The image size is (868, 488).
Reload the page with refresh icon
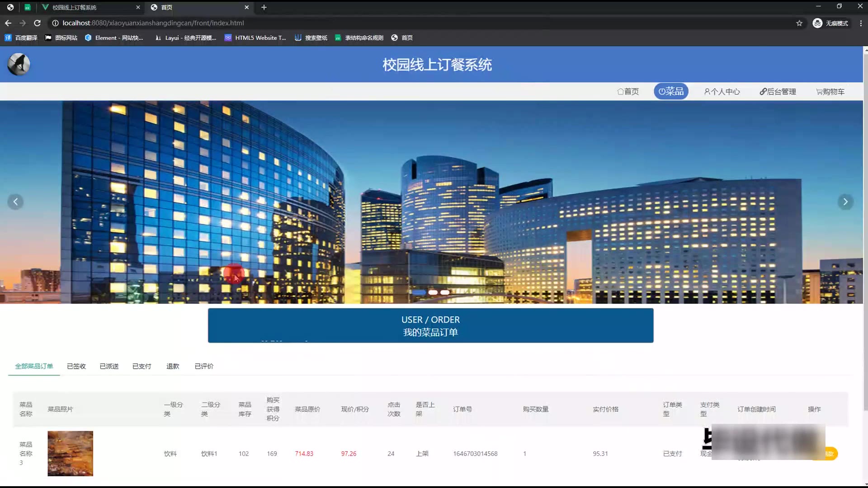tap(38, 23)
